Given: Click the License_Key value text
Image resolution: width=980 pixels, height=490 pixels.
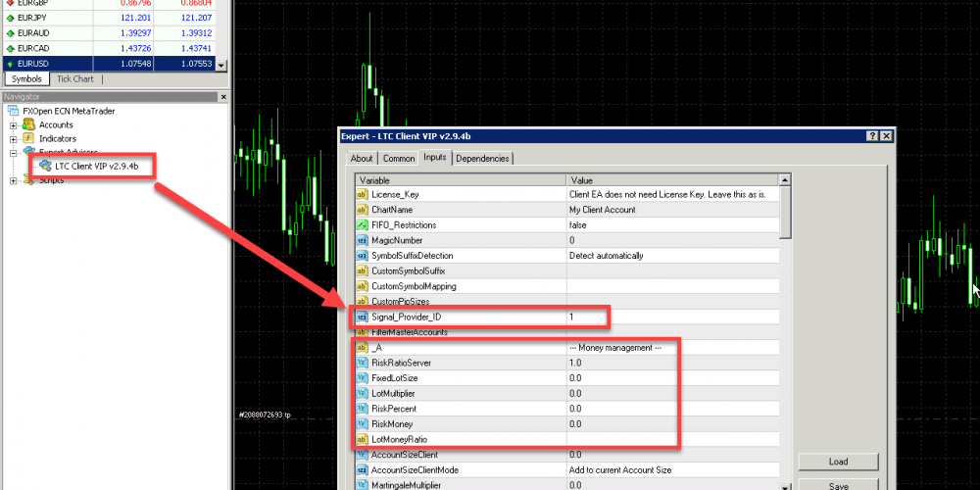Looking at the screenshot, I should click(667, 194).
